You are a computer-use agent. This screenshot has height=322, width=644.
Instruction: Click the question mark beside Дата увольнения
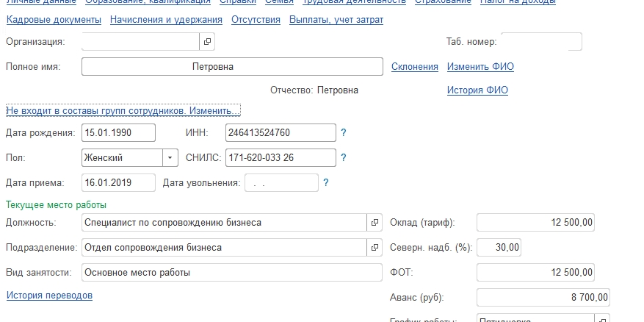point(326,182)
